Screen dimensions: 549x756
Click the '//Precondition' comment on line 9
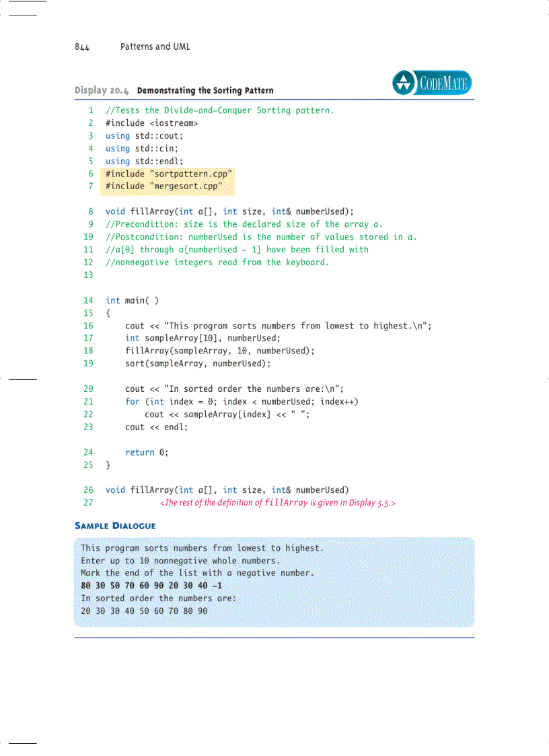pos(244,224)
